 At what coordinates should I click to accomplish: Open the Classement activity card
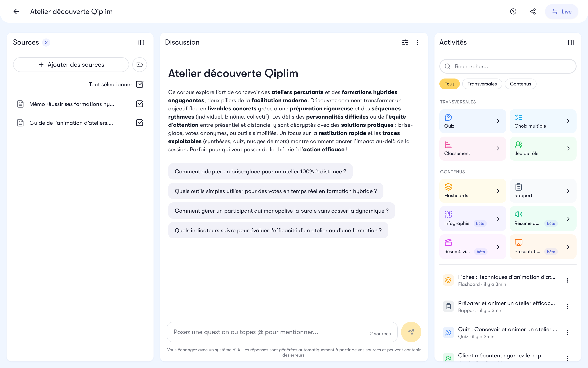tap(472, 148)
